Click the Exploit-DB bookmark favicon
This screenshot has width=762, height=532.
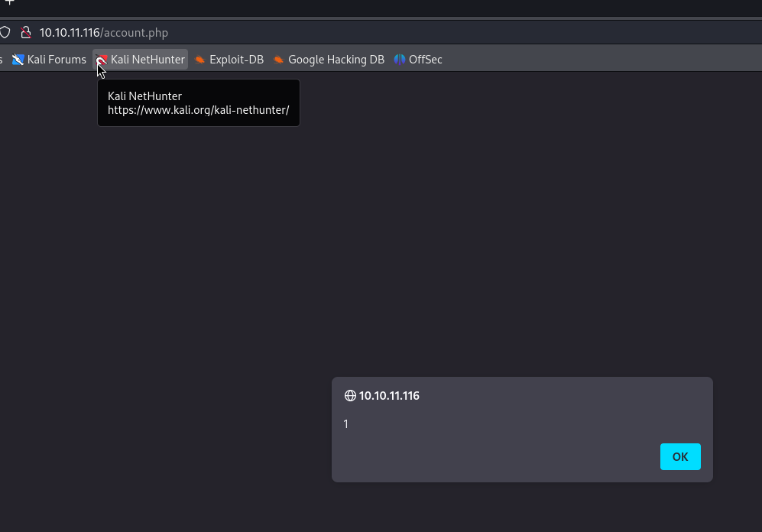200,60
